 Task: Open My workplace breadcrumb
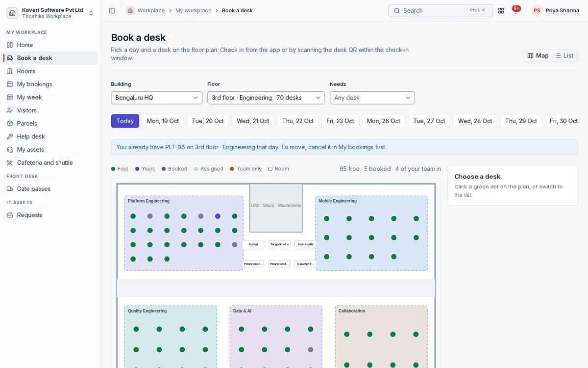pos(194,10)
